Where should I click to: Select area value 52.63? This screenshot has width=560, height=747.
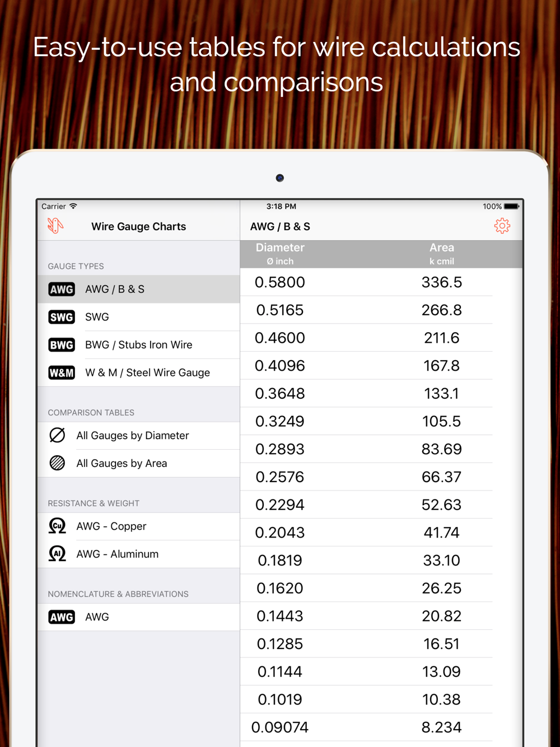pos(442,505)
